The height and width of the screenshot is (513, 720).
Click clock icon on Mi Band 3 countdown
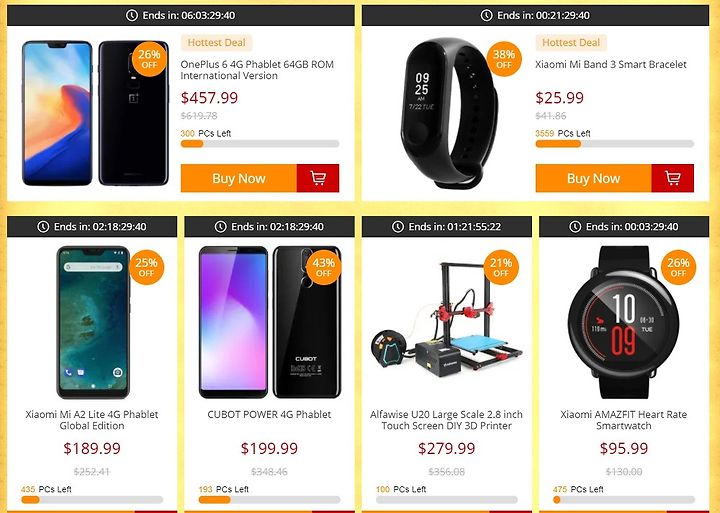tap(487, 15)
